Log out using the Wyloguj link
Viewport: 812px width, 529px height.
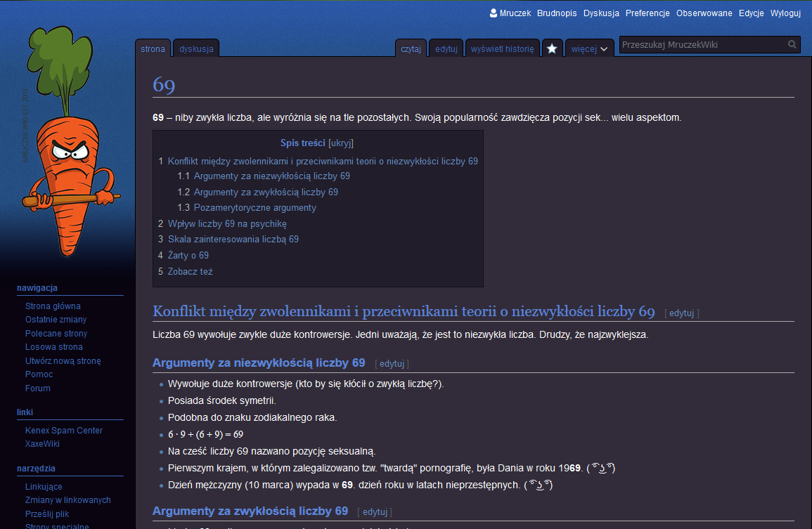click(x=785, y=13)
